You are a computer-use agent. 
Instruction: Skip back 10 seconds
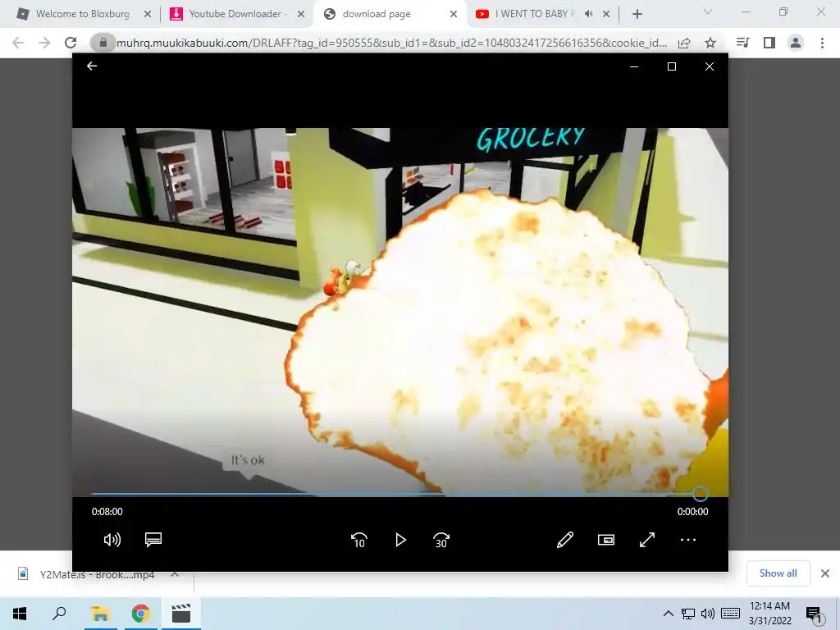(x=359, y=540)
